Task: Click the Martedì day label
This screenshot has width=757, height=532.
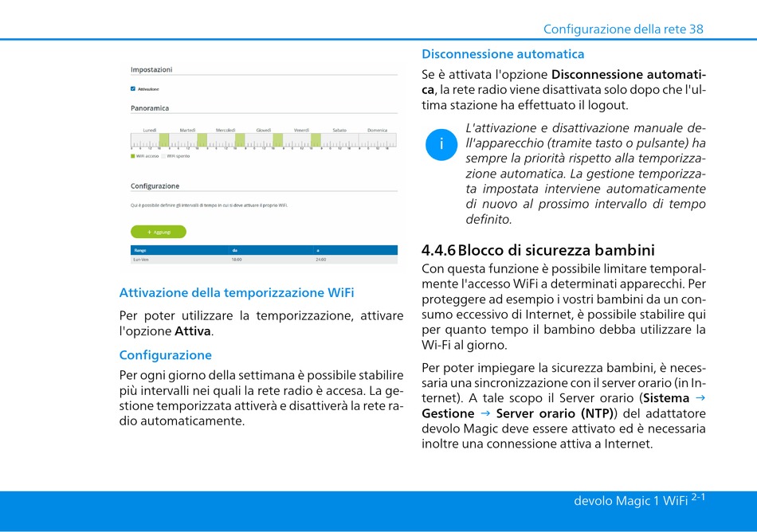Action: click(x=187, y=131)
